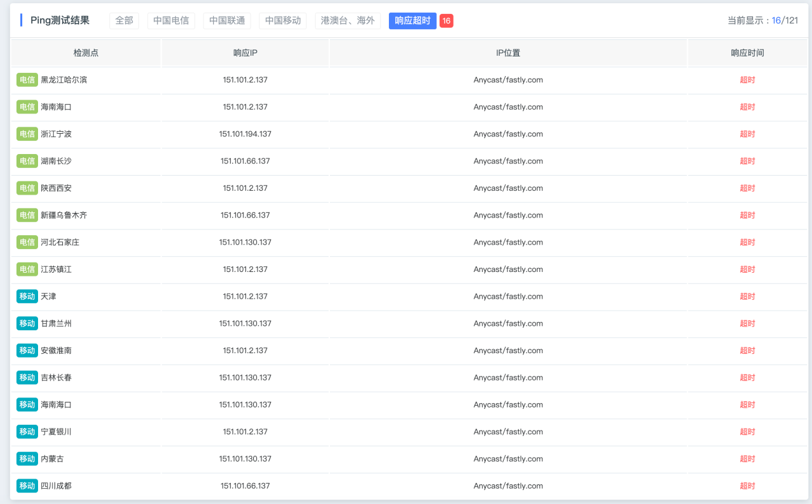Click 电信 badge beside 浙江宁波

27,134
